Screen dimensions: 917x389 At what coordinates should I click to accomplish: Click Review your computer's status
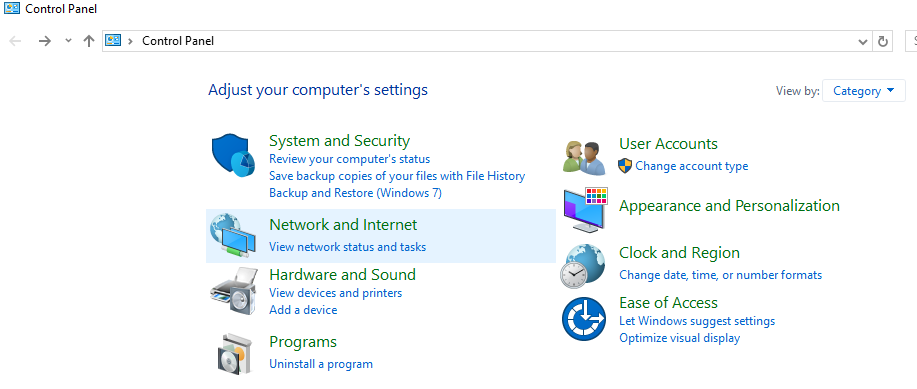click(349, 159)
